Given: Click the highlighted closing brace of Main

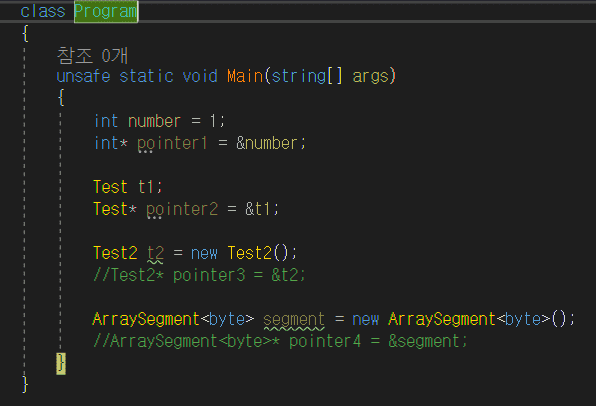Looking at the screenshot, I should point(61,363).
